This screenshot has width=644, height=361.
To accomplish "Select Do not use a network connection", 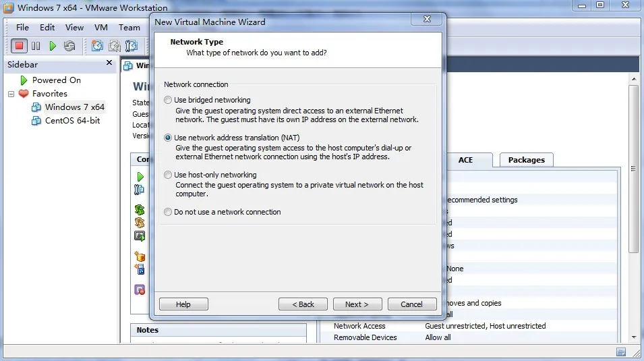I will [167, 212].
